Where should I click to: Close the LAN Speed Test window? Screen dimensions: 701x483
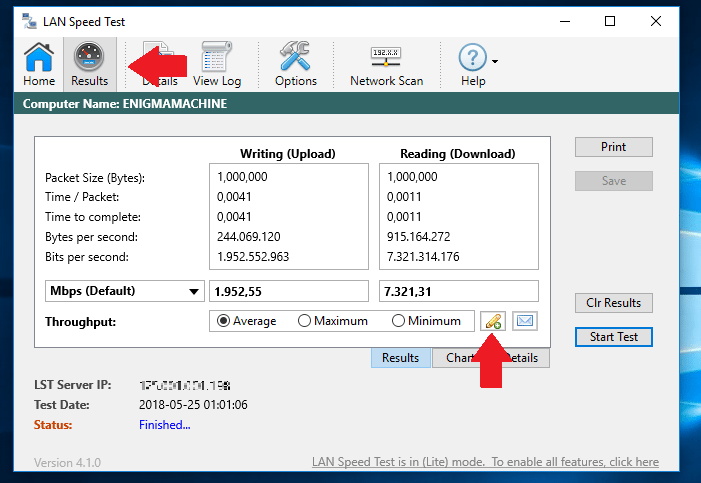pos(656,21)
